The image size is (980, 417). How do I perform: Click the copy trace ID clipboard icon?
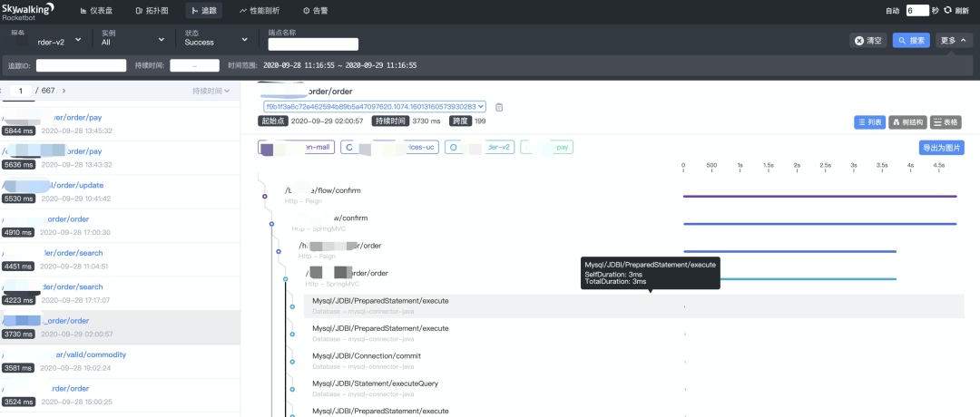499,107
